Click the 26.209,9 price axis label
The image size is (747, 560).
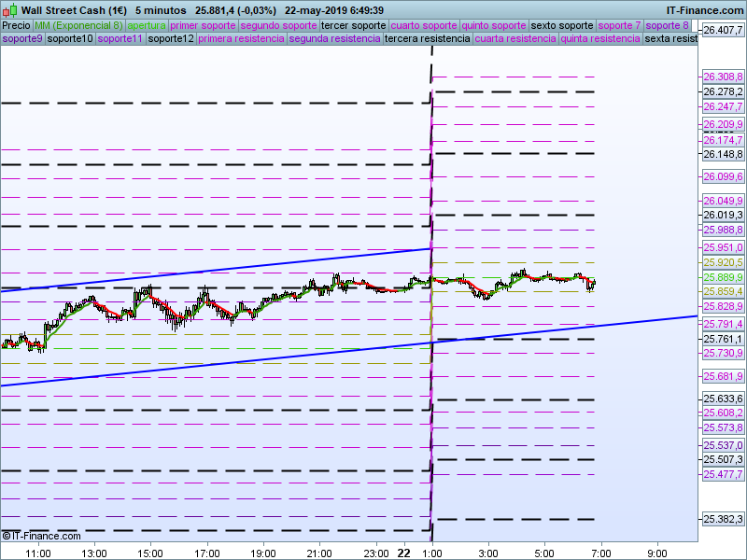[723, 124]
